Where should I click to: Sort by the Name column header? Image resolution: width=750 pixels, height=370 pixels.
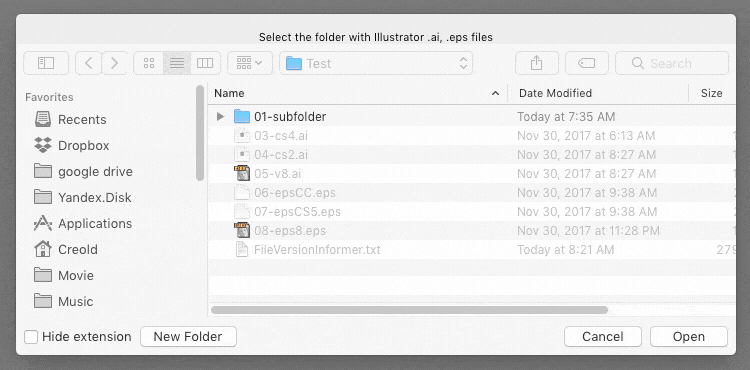coord(357,93)
